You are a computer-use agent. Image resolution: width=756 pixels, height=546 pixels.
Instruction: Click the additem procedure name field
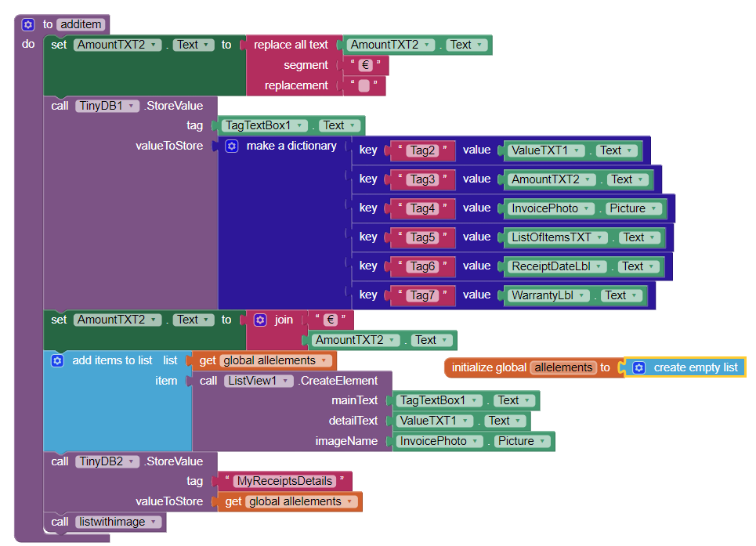(81, 24)
